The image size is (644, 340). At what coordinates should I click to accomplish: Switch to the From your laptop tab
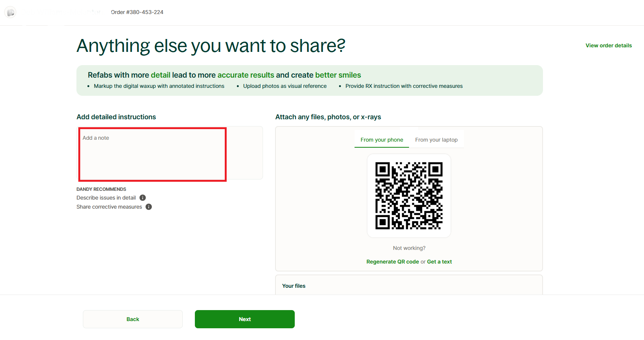tap(437, 139)
